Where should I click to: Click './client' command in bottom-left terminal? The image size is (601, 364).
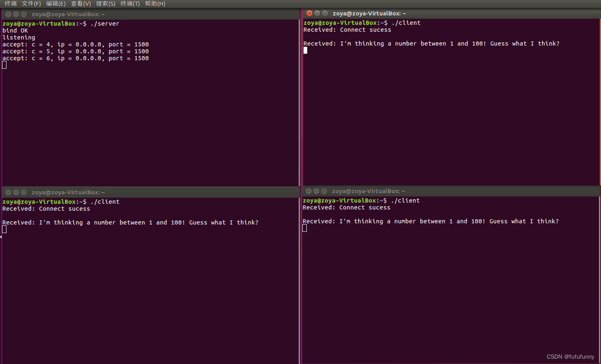[x=105, y=202]
